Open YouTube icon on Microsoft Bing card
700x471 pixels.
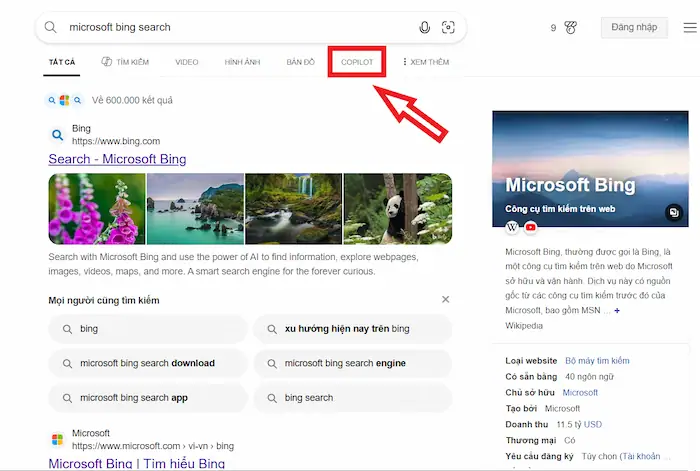[x=530, y=227]
